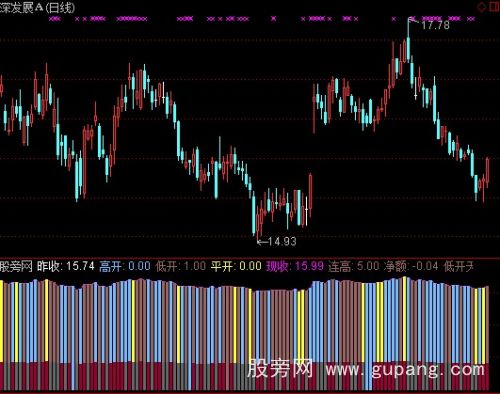
Task: Click the red diamond icon at top right
Action: coord(482,7)
